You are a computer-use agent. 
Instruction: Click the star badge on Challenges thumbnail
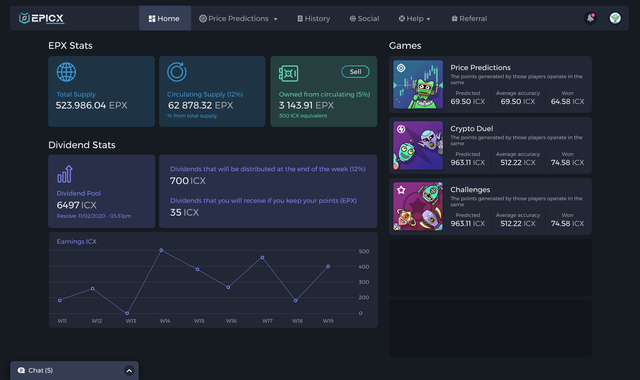point(401,190)
